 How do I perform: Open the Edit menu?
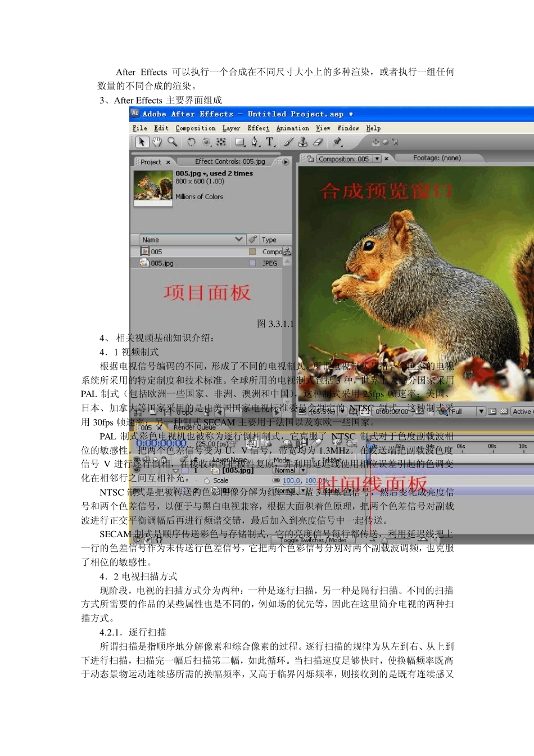coord(161,128)
